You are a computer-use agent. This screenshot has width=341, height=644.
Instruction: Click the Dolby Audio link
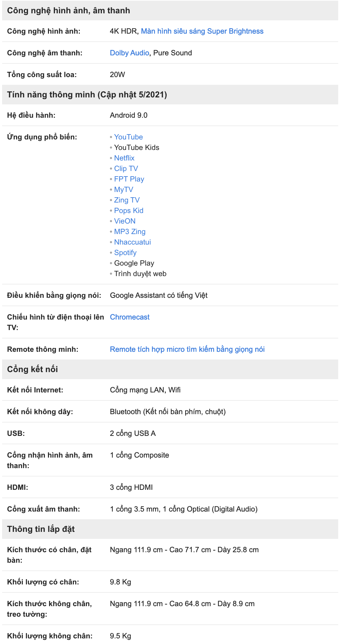[130, 53]
